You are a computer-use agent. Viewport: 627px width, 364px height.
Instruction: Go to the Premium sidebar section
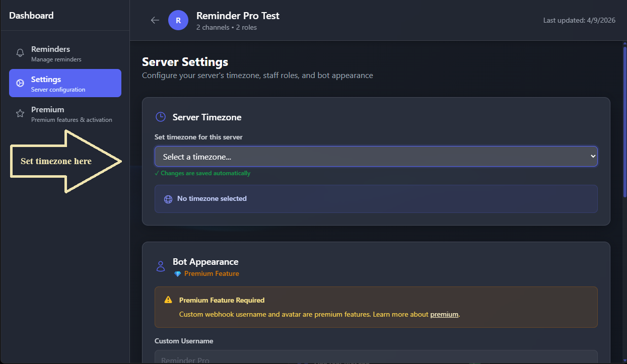coord(65,114)
